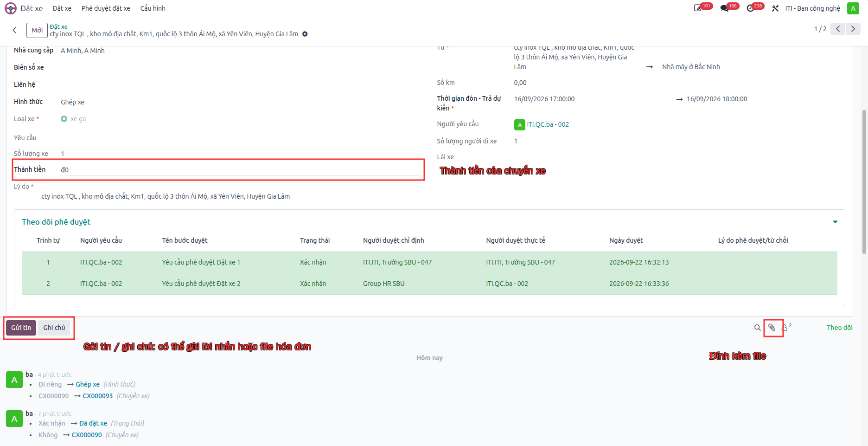
Task: Open the gear actions menu next to the record title
Action: pyautogui.click(x=305, y=34)
